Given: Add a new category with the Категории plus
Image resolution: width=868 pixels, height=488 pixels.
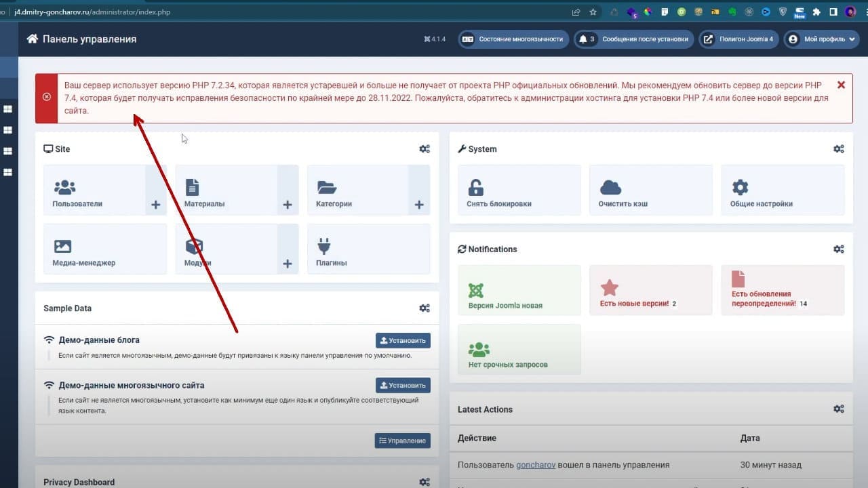Looking at the screenshot, I should (x=419, y=190).
